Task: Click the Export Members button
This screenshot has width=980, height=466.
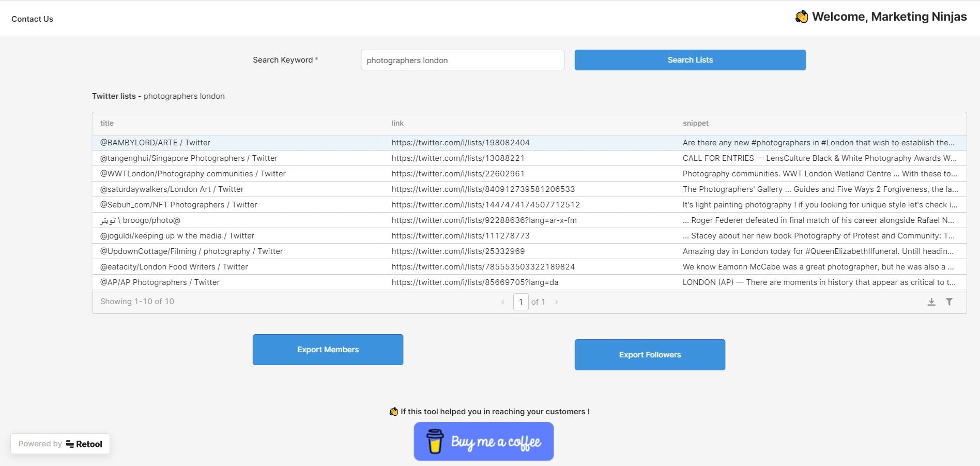Action: click(x=328, y=350)
